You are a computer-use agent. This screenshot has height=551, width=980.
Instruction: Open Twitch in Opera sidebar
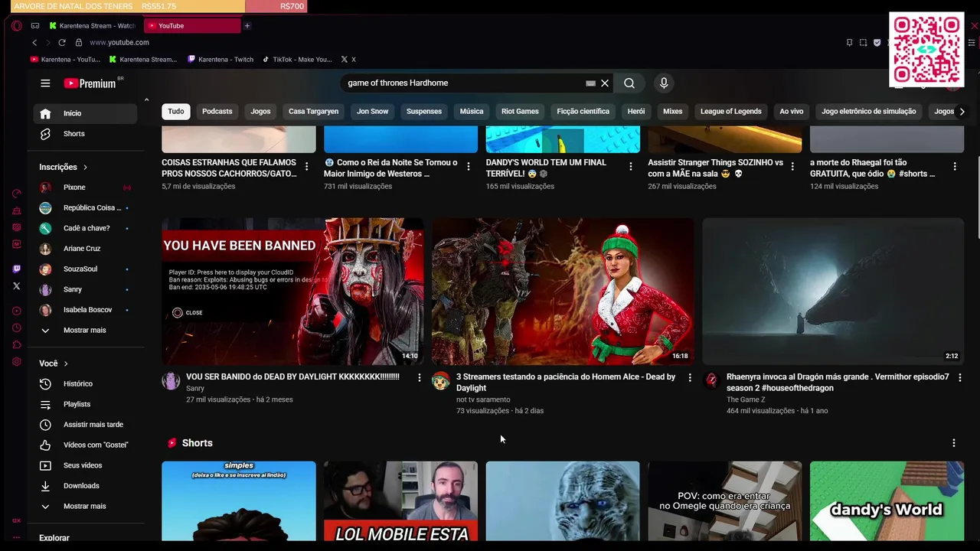pos(17,269)
